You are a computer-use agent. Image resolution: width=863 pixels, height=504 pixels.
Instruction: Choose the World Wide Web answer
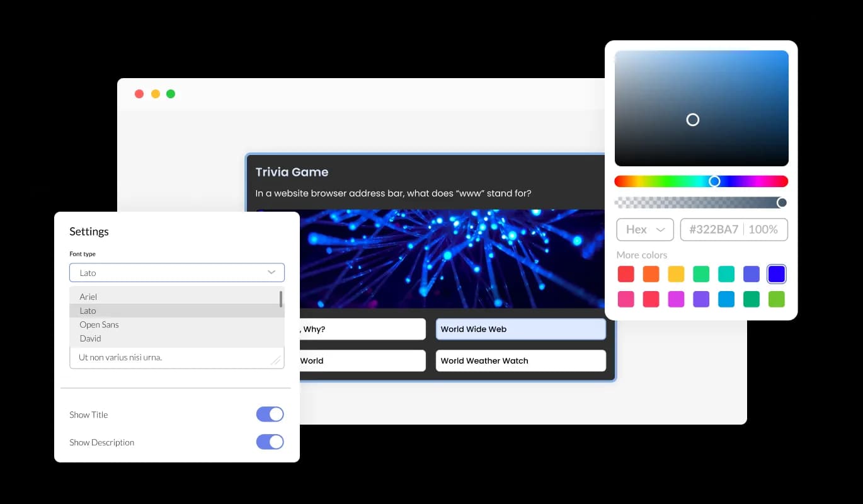(520, 329)
